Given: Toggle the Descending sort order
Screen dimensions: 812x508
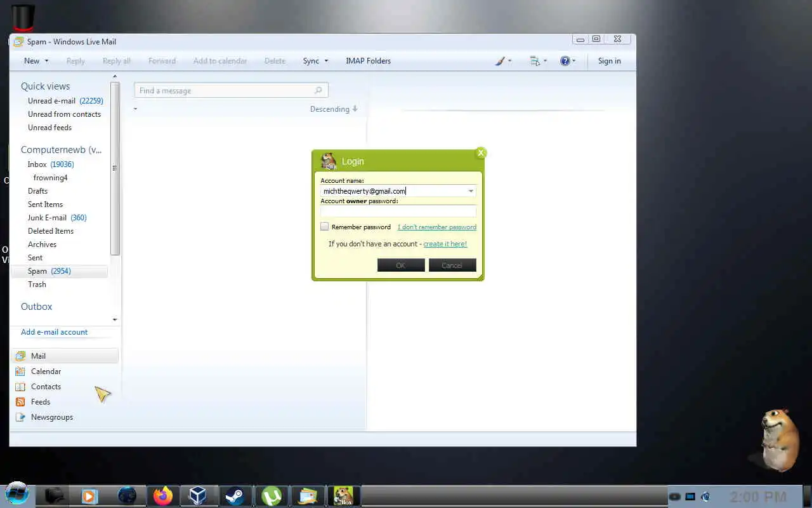Looking at the screenshot, I should point(334,109).
